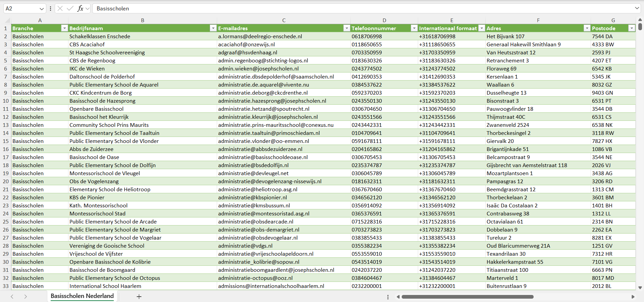
Task: Click the Cancel X icon in formula bar
Action: coord(60,8)
